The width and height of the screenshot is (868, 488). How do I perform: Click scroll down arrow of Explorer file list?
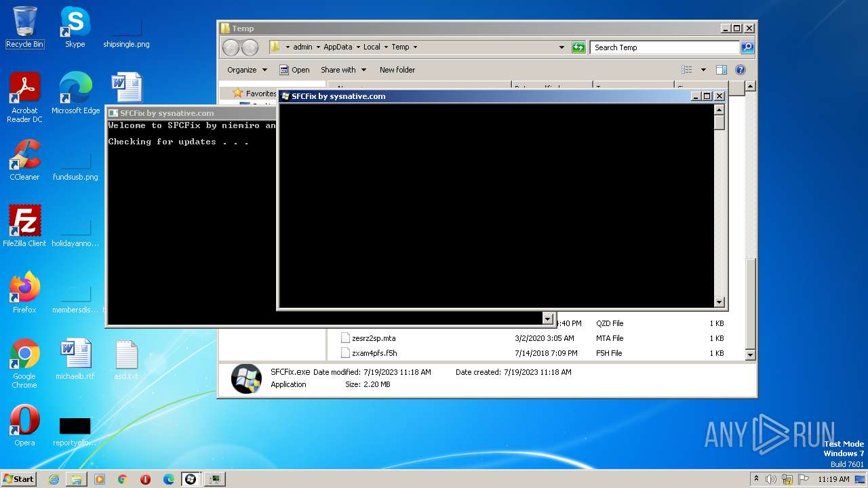tap(750, 354)
